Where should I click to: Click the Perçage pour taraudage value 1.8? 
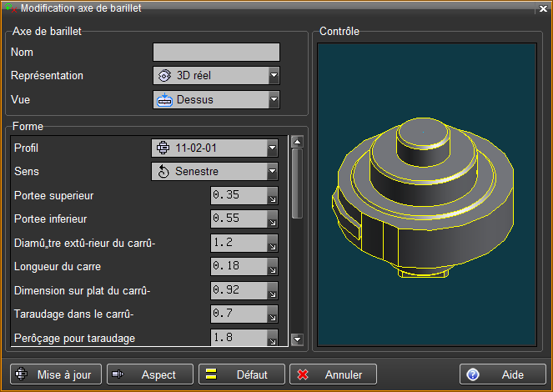click(239, 338)
